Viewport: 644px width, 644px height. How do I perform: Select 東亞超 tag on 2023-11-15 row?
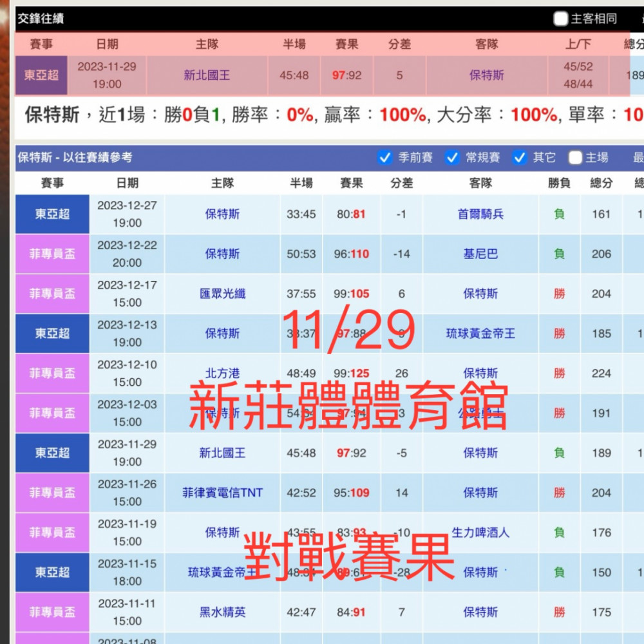click(x=52, y=572)
